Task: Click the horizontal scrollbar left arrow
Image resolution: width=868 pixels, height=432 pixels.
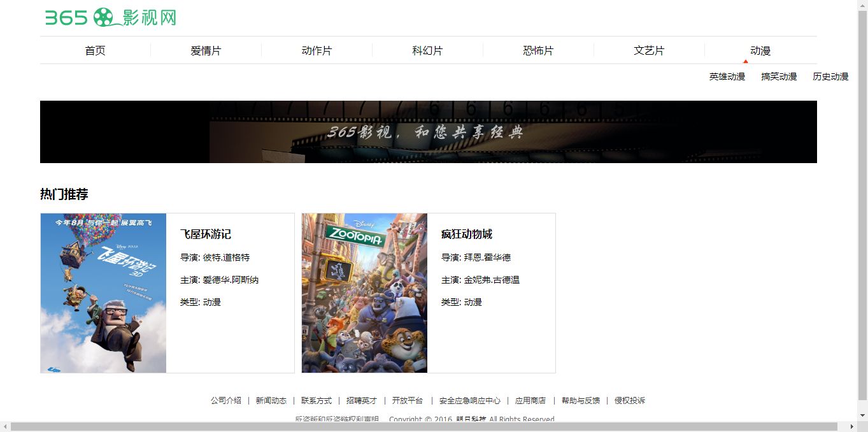Action: (5, 426)
